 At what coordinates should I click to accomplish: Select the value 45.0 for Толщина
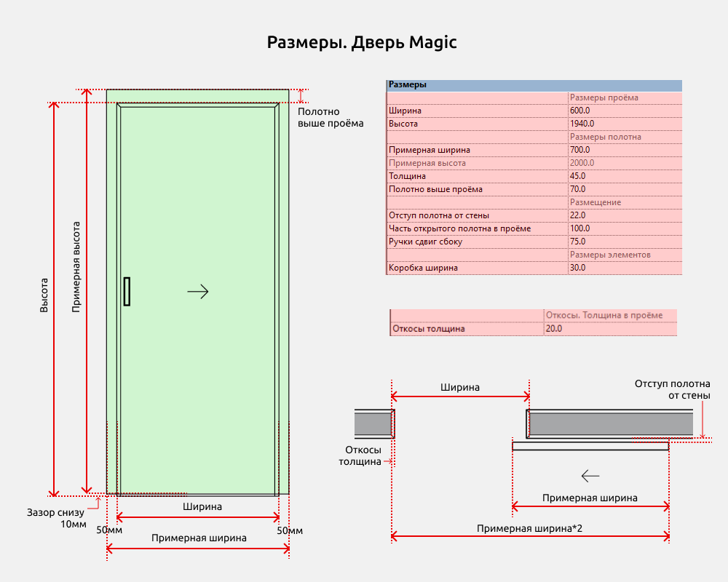[577, 176]
